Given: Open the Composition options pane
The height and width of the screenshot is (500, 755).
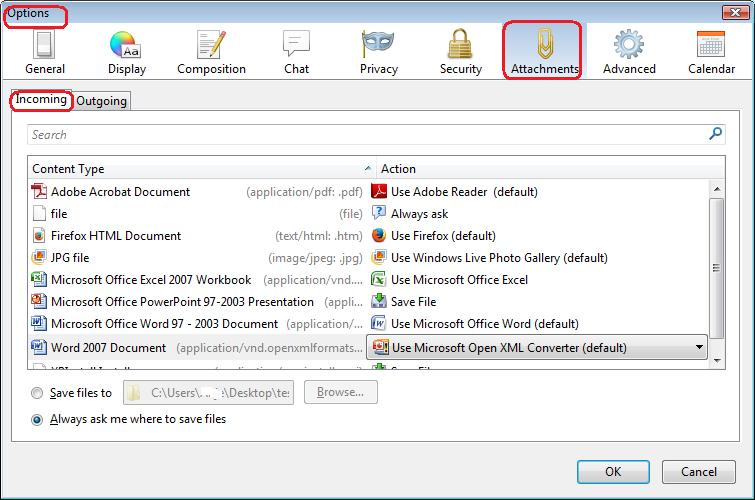Looking at the screenshot, I should [211, 52].
